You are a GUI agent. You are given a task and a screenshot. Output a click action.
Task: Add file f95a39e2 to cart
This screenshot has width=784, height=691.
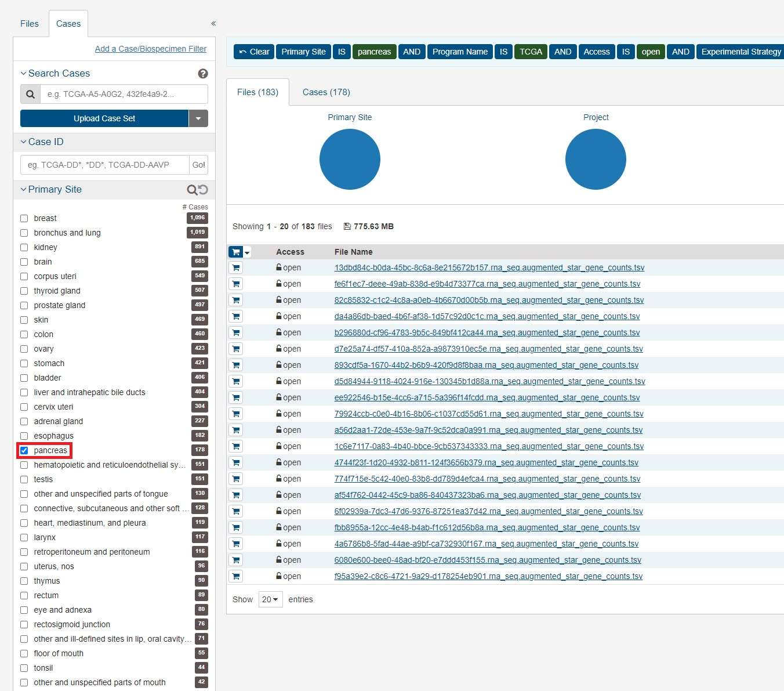tap(235, 576)
